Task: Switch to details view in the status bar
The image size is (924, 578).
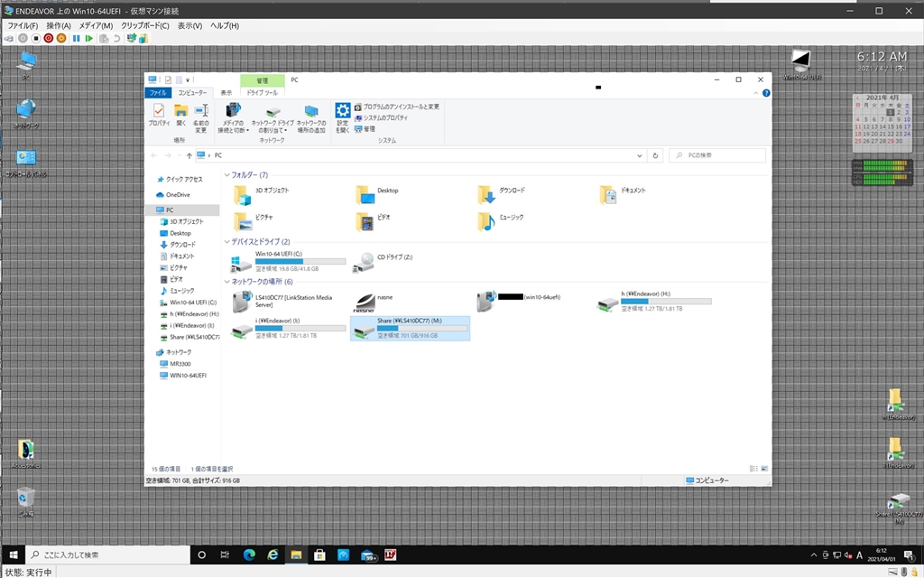Action: coord(753,469)
